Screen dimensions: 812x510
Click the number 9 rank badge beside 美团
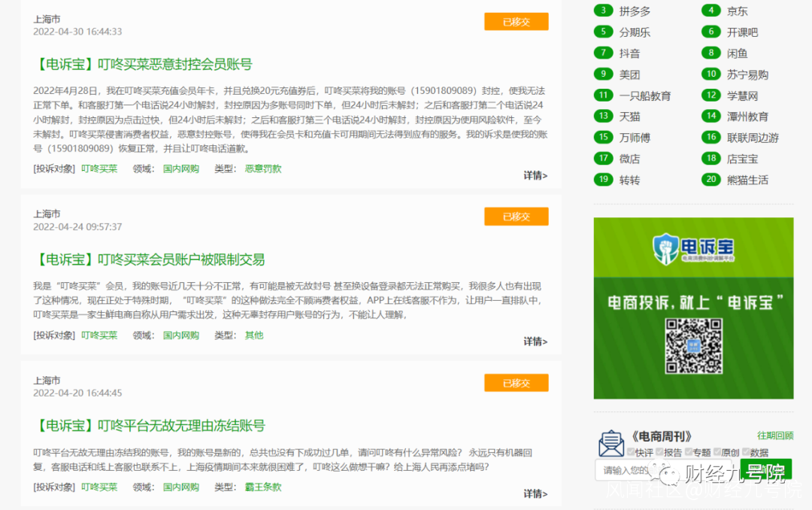(603, 74)
